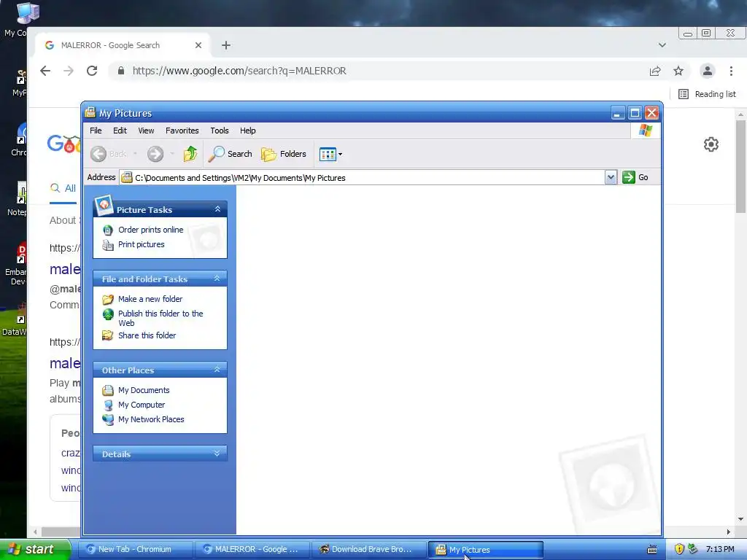Screen dimensions: 747x560
Task: Open My Computer from Other Places
Action: point(142,405)
